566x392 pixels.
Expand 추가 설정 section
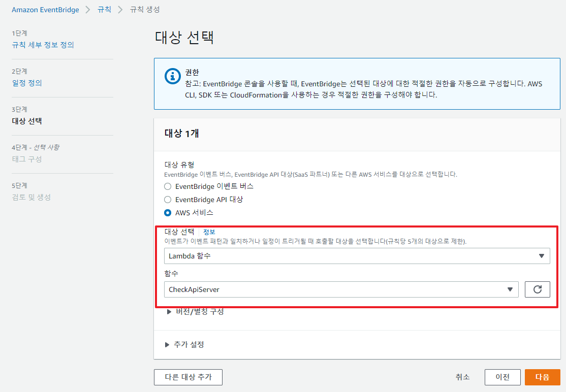pyautogui.click(x=184, y=345)
